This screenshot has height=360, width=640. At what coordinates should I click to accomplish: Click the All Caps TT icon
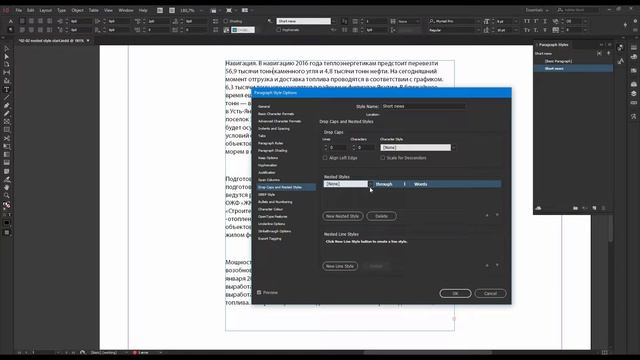click(x=527, y=21)
